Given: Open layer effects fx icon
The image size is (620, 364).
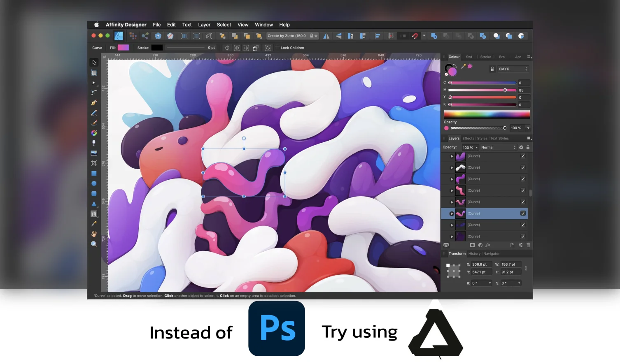Looking at the screenshot, I should 488,245.
